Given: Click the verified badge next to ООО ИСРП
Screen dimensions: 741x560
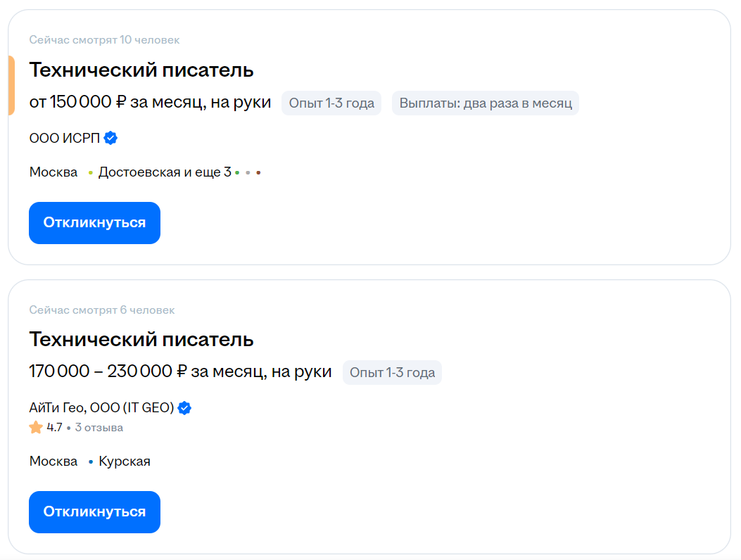Looking at the screenshot, I should (110, 138).
